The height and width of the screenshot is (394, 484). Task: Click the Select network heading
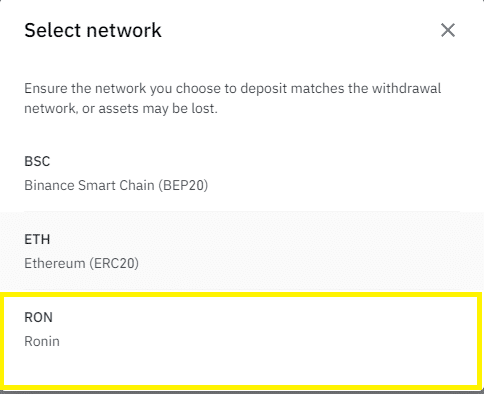93,30
